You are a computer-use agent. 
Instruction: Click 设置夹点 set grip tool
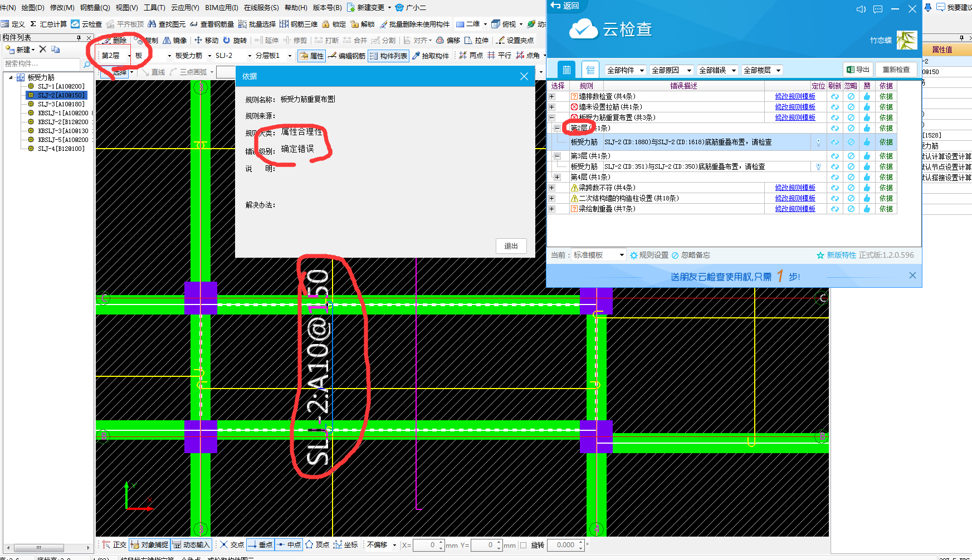[515, 40]
